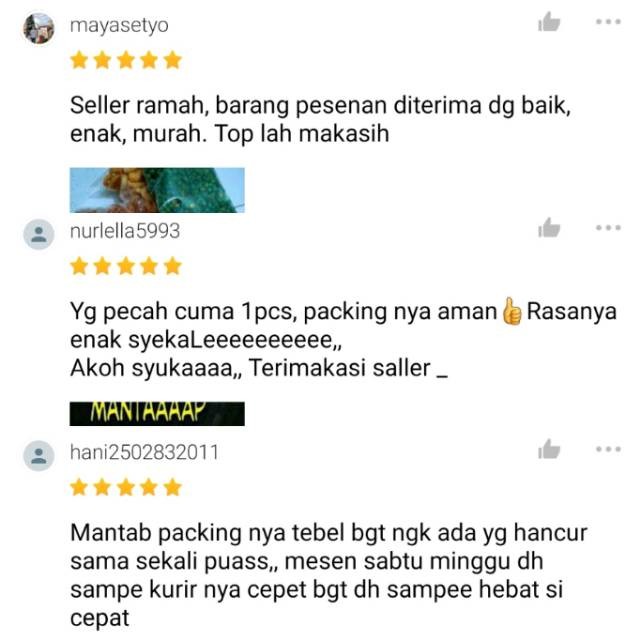
Task: Open the username hani2502832011
Action: (x=144, y=453)
